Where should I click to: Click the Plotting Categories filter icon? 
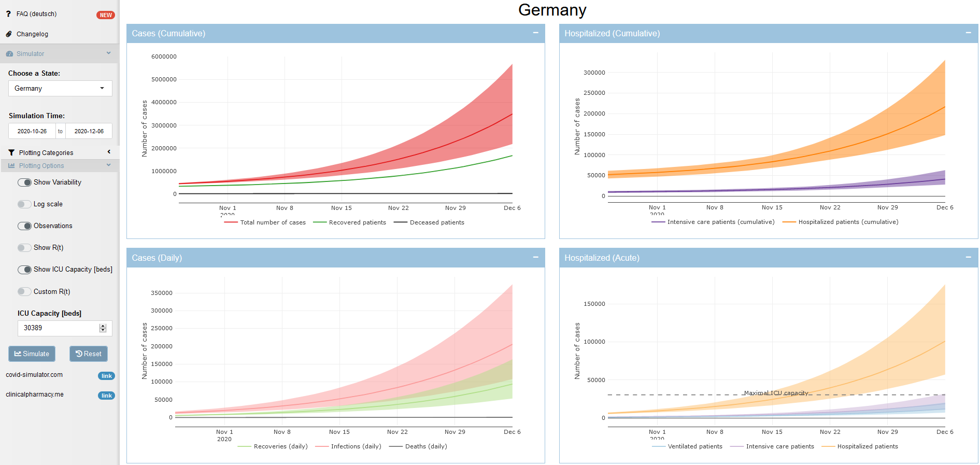click(11, 153)
